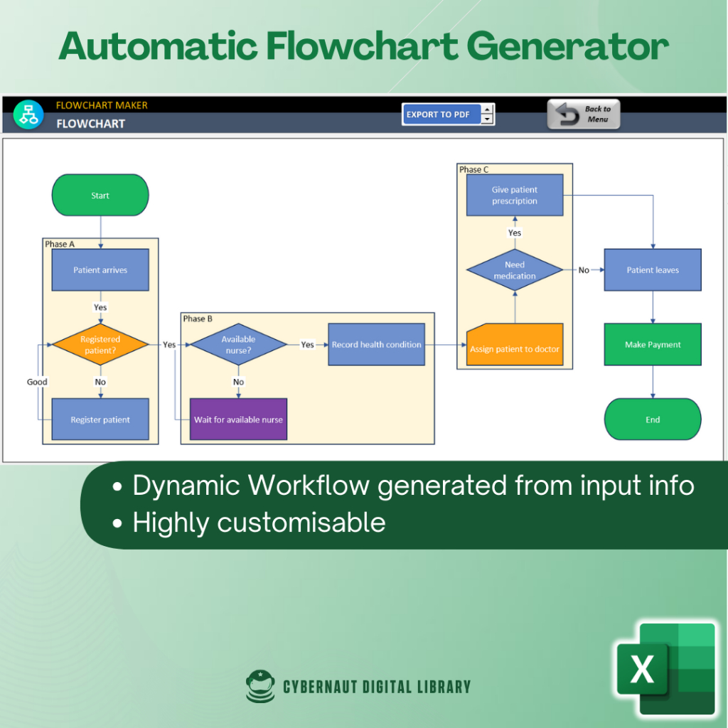Select the purple Wait for available nurse box
The image size is (728, 728).
[239, 419]
